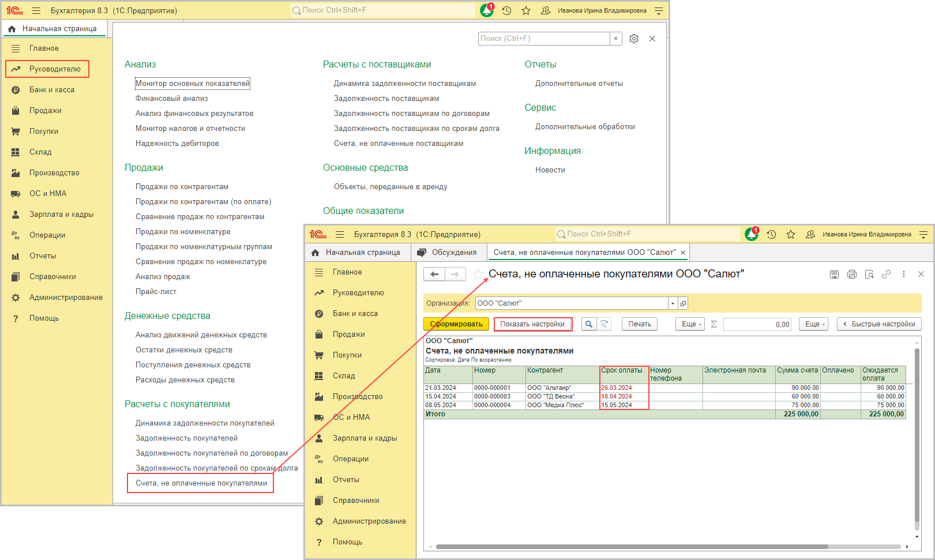Expand 'Быстрые настройки' panel

coord(879,324)
